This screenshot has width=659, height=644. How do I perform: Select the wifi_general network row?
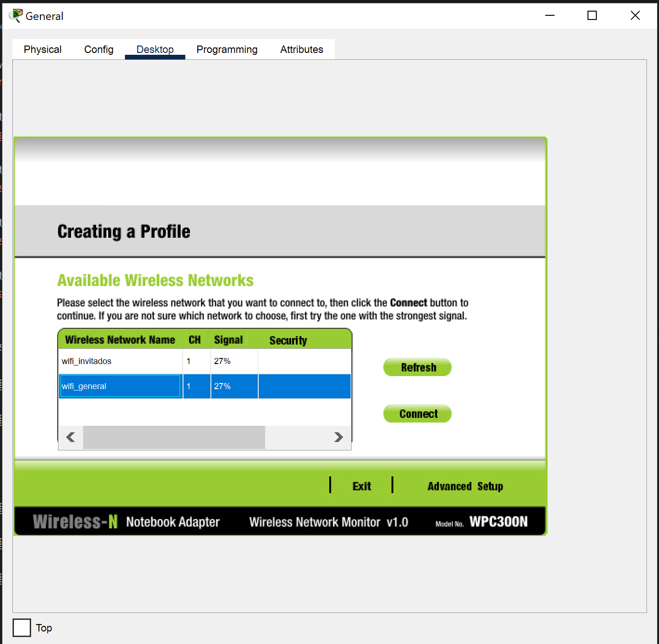(x=121, y=386)
